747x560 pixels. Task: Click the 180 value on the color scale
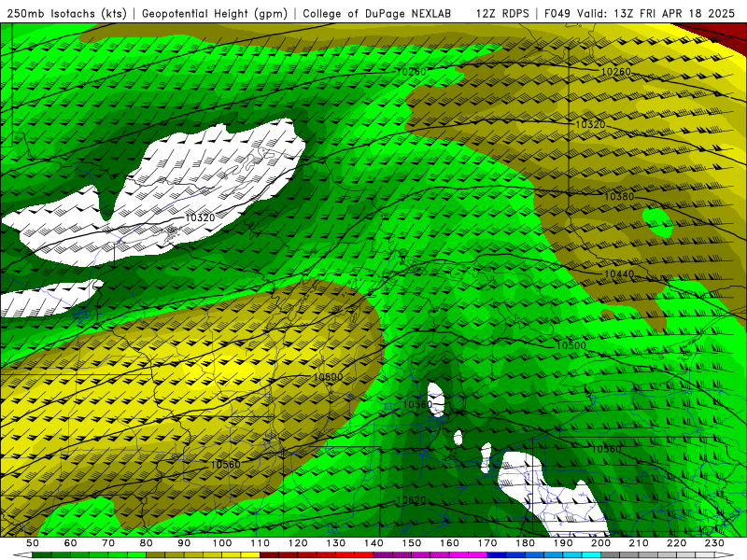pyautogui.click(x=525, y=543)
